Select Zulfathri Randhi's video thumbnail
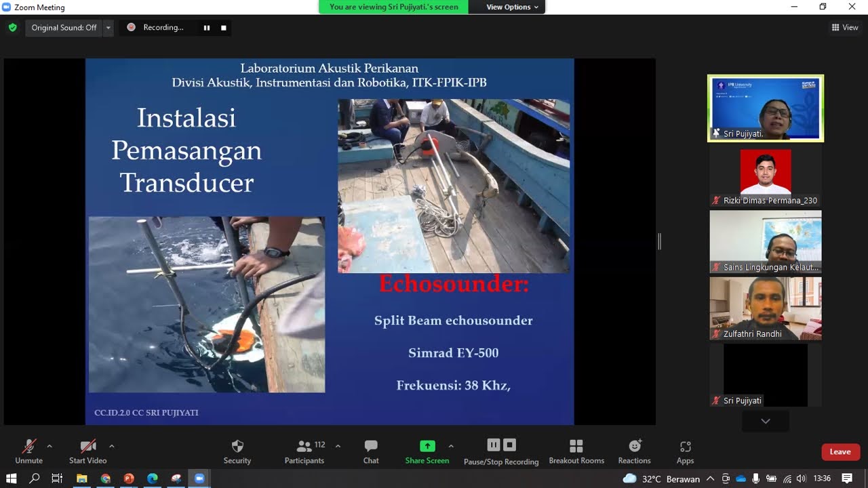This screenshot has width=868, height=488. pyautogui.click(x=766, y=308)
